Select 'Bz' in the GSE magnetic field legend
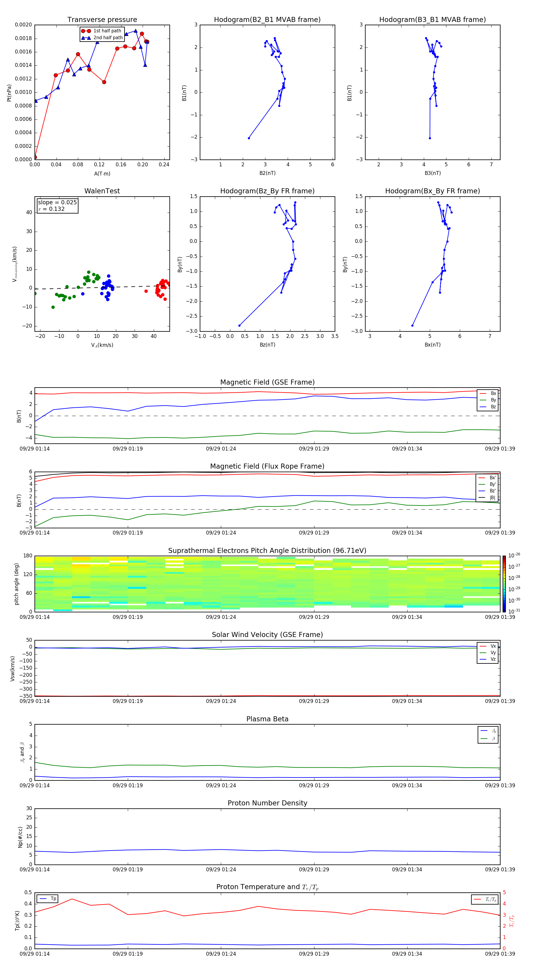Screen dimensions: 535x980 click(488, 407)
